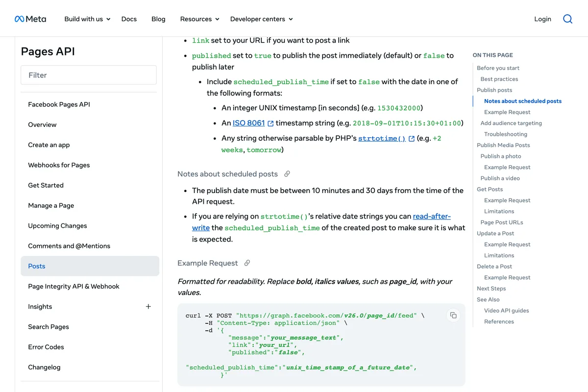Go to Search Pages item
588x392 pixels.
tap(49, 327)
